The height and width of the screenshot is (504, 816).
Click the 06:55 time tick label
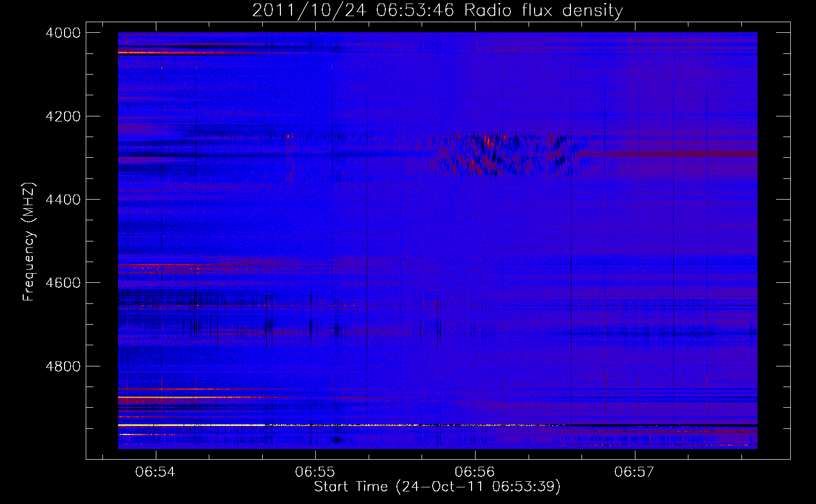(315, 472)
